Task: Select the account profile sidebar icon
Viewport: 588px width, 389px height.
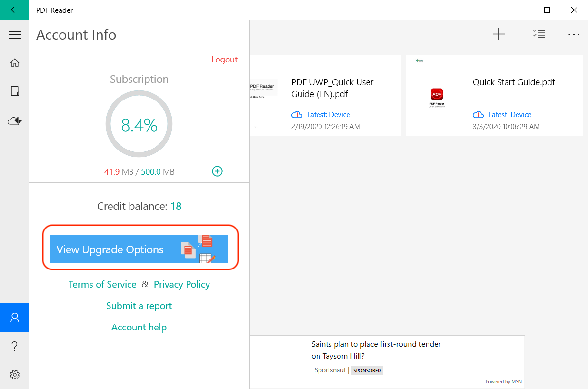Action: pos(15,318)
